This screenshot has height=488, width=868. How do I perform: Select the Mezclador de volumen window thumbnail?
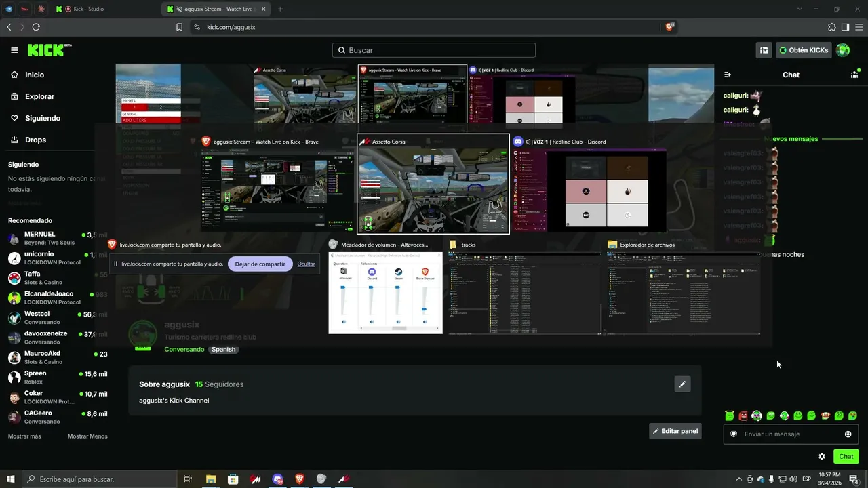tap(385, 287)
